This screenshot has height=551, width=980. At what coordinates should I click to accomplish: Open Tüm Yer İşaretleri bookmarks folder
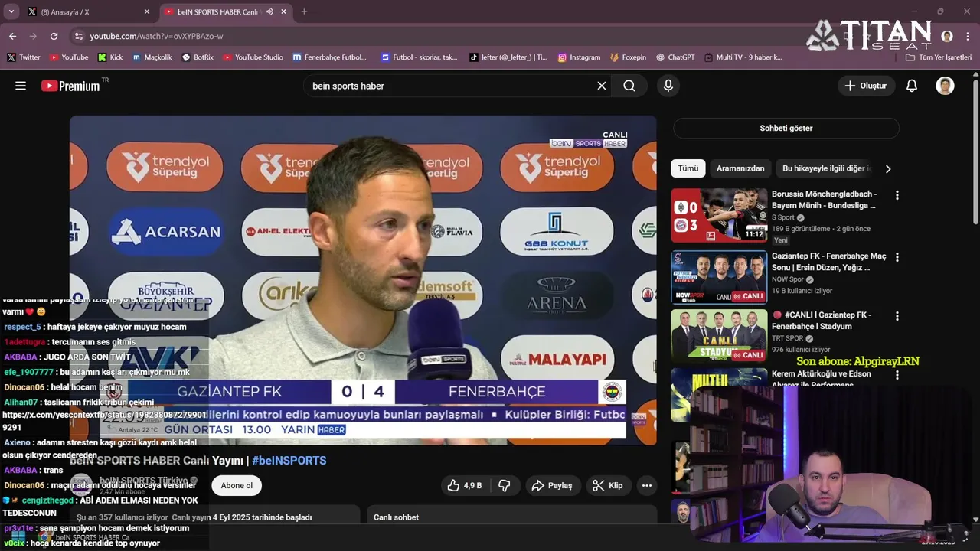tap(938, 57)
